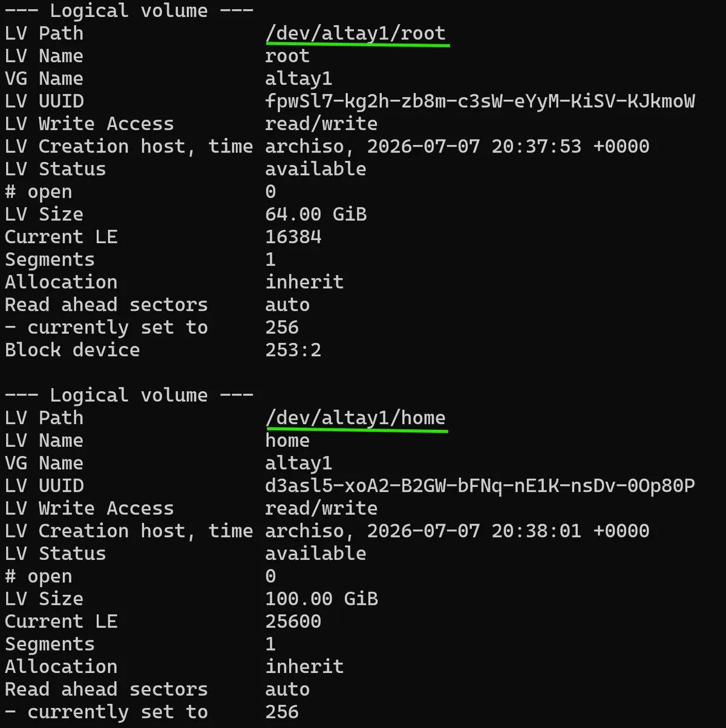This screenshot has height=728, width=726.
Task: Click the Current LE value 16384
Action: point(293,236)
